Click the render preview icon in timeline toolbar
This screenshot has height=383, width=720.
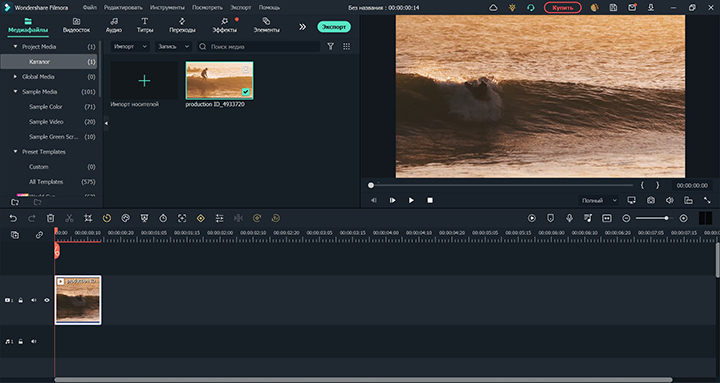532,219
